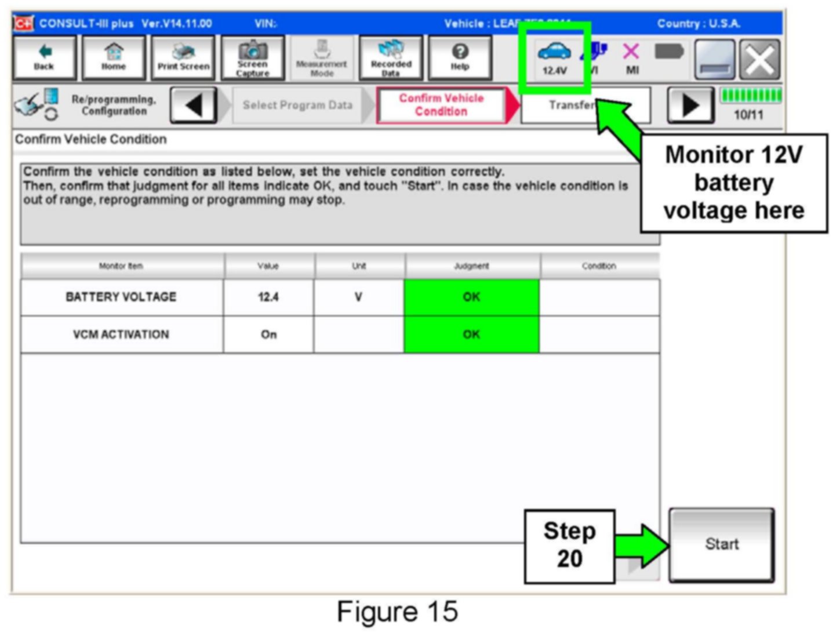Click the Back toolbar button
Image resolution: width=840 pixels, height=636 pixels.
pos(44,58)
